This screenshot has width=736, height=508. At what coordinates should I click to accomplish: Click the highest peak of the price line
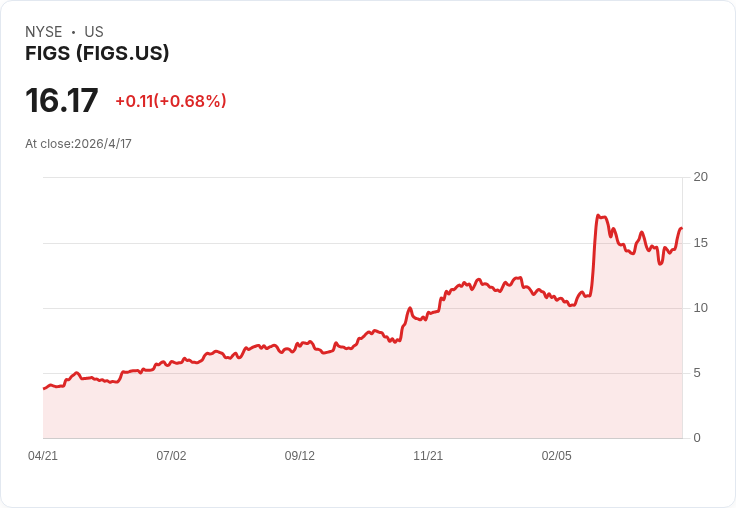(x=598, y=216)
